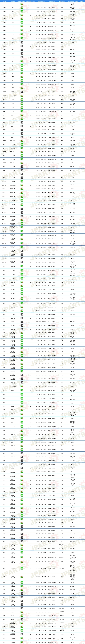Click diesel icon in NEW BEETLE ATD, BEW row
This screenshot has width=85, height=644.
point(22,597)
